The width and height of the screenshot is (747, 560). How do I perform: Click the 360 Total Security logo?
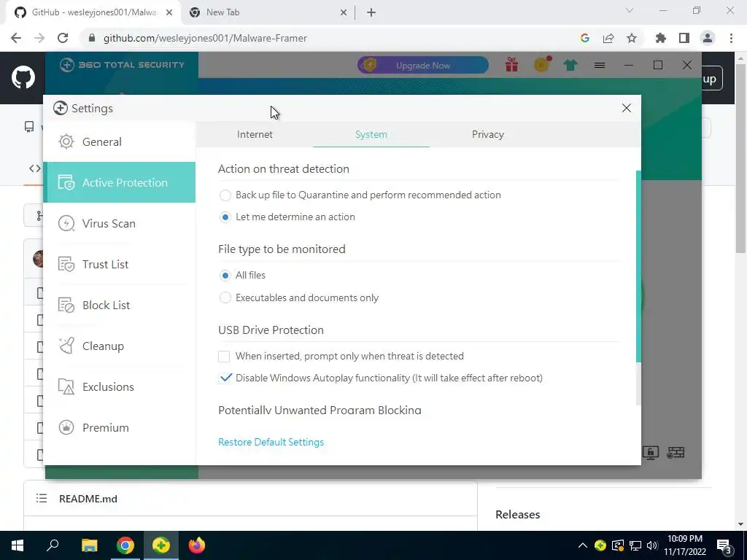point(122,65)
